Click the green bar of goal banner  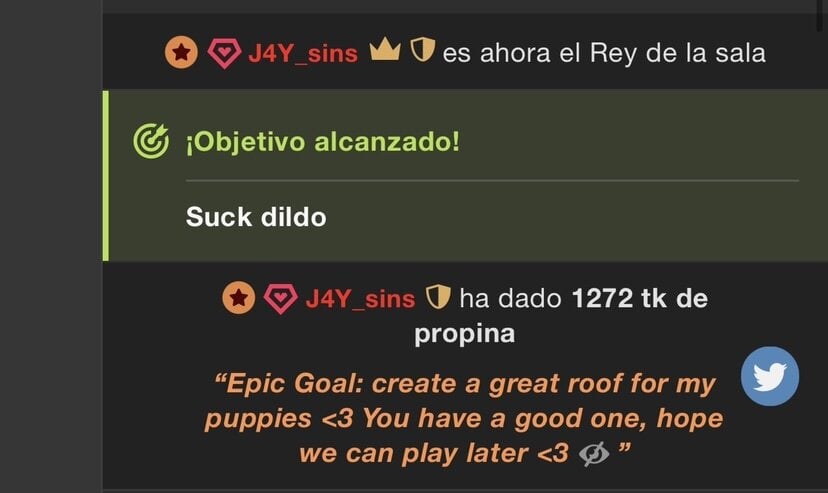[106, 175]
